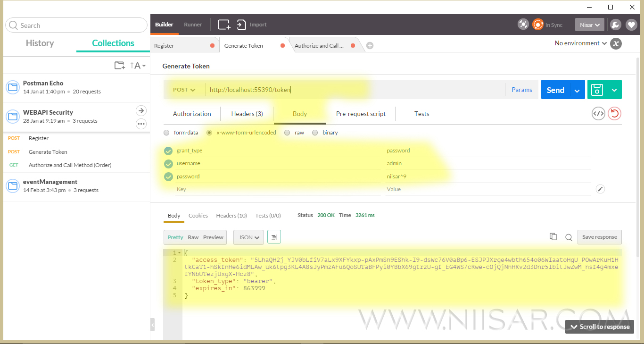Click the heart icon in header
Screen dimensions: 644x344
pos(631,25)
